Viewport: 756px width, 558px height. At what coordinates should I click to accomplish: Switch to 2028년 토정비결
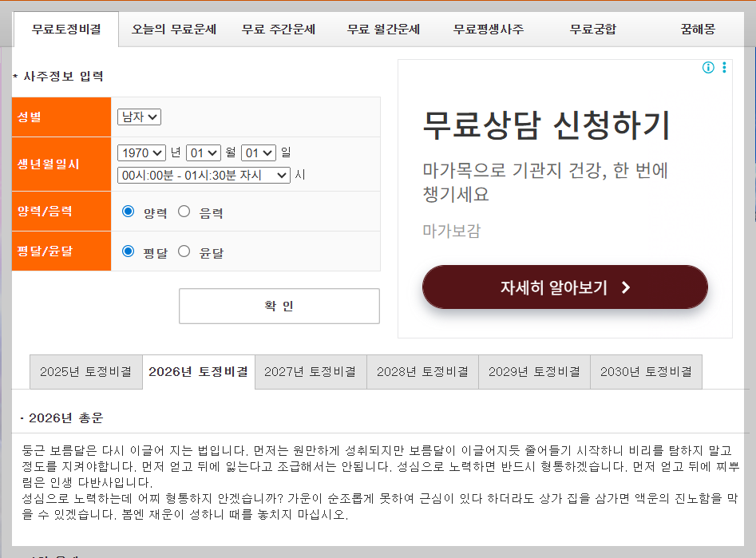(422, 371)
